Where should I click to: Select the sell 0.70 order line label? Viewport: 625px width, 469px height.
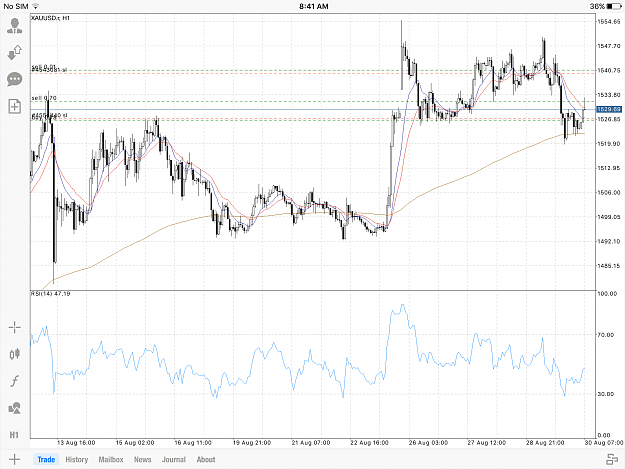(44, 98)
